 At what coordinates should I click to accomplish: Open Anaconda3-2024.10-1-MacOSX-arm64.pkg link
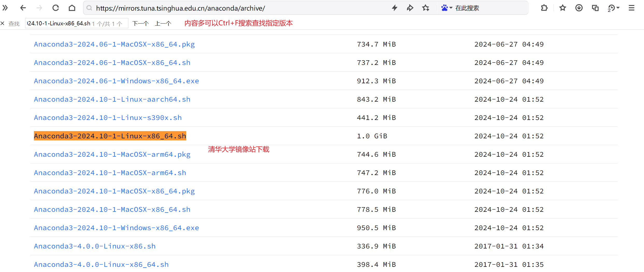[x=112, y=154]
